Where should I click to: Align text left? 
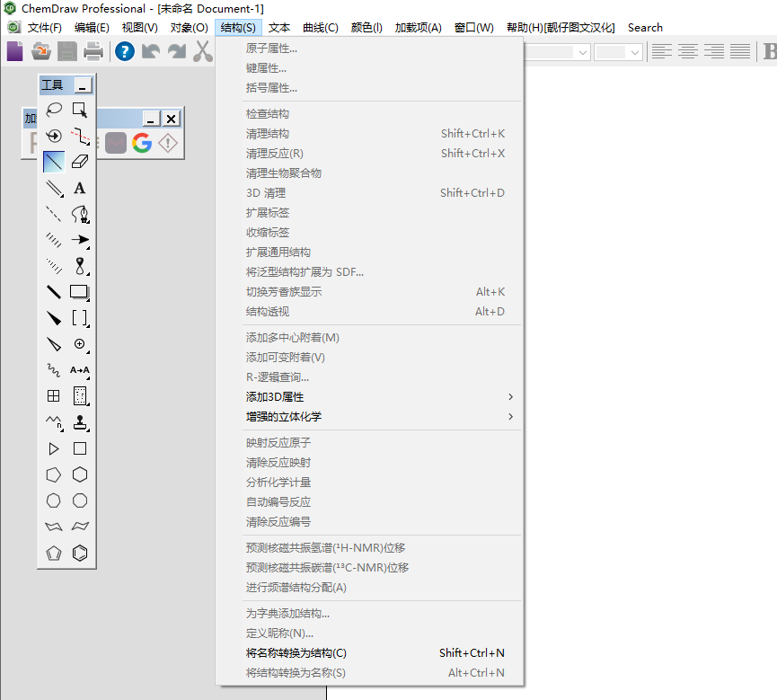(661, 51)
